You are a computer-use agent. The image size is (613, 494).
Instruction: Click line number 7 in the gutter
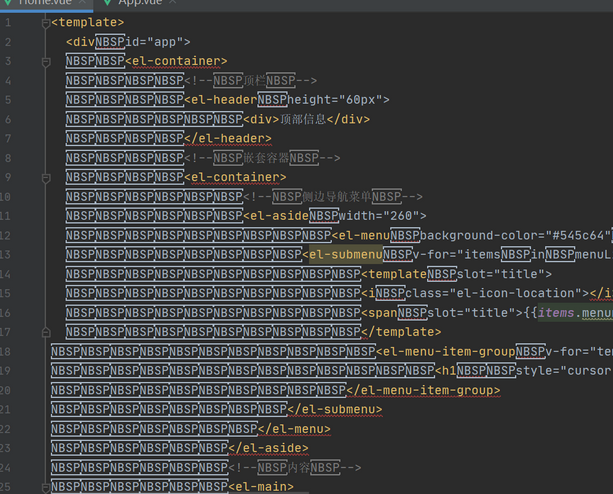tap(8, 138)
